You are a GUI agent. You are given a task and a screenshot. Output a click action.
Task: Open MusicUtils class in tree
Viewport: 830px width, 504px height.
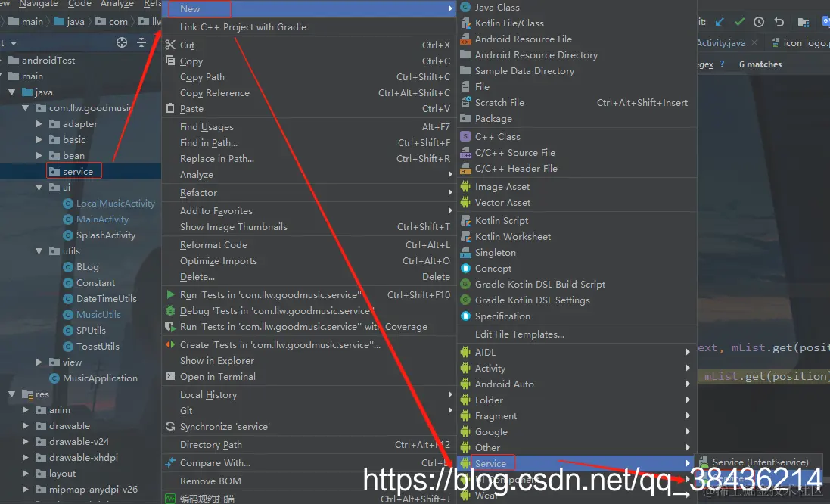pyautogui.click(x=98, y=315)
